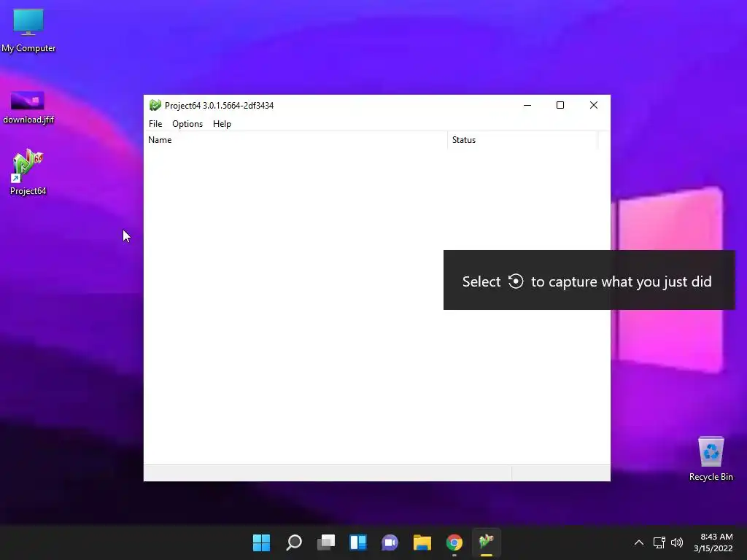Sort the ROM list by Name column
The height and width of the screenshot is (560, 747).
(x=295, y=140)
